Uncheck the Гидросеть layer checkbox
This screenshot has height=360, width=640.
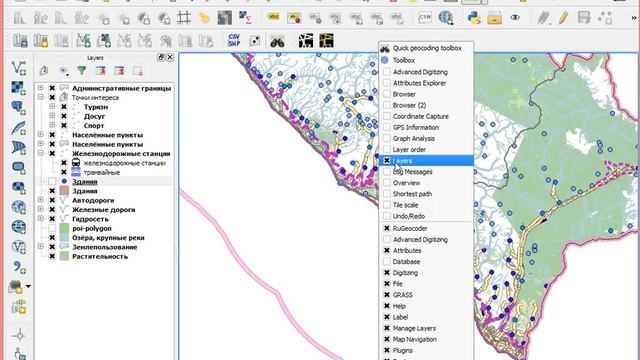pos(52,219)
